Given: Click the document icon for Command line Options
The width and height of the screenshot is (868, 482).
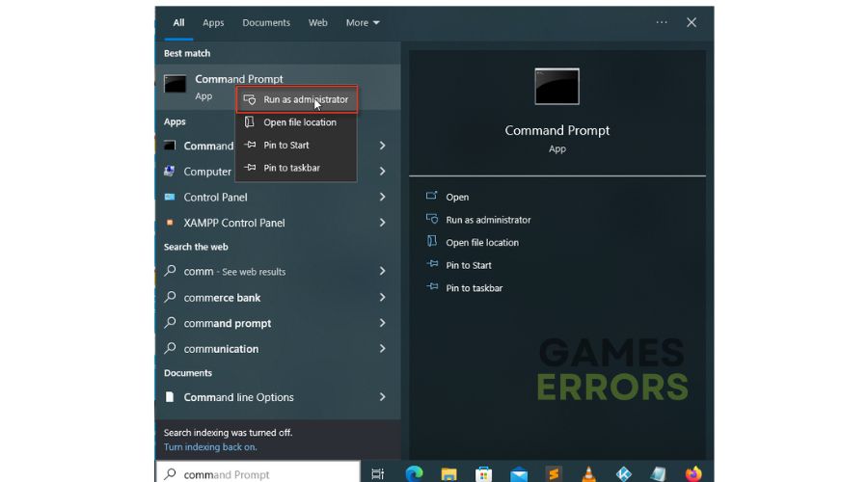Looking at the screenshot, I should point(170,397).
